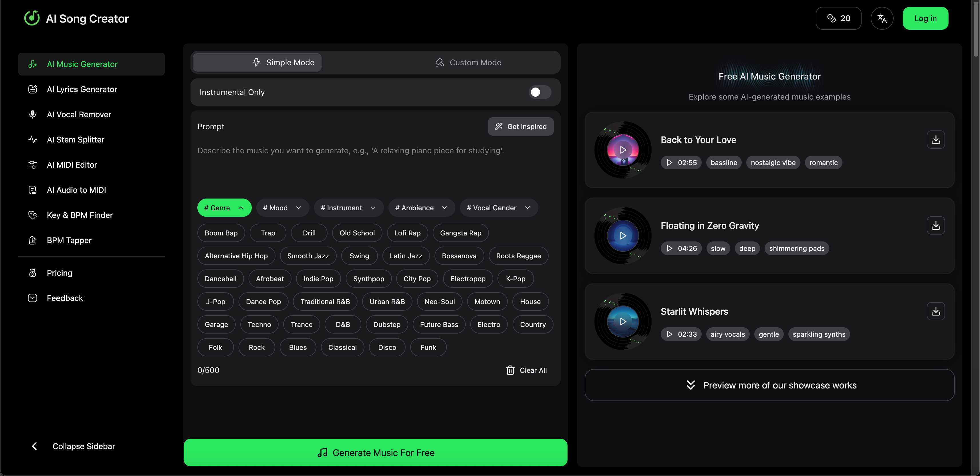Viewport: 980px width, 476px height.
Task: Play the Floating in Zero Gravity disc
Action: [x=623, y=235]
